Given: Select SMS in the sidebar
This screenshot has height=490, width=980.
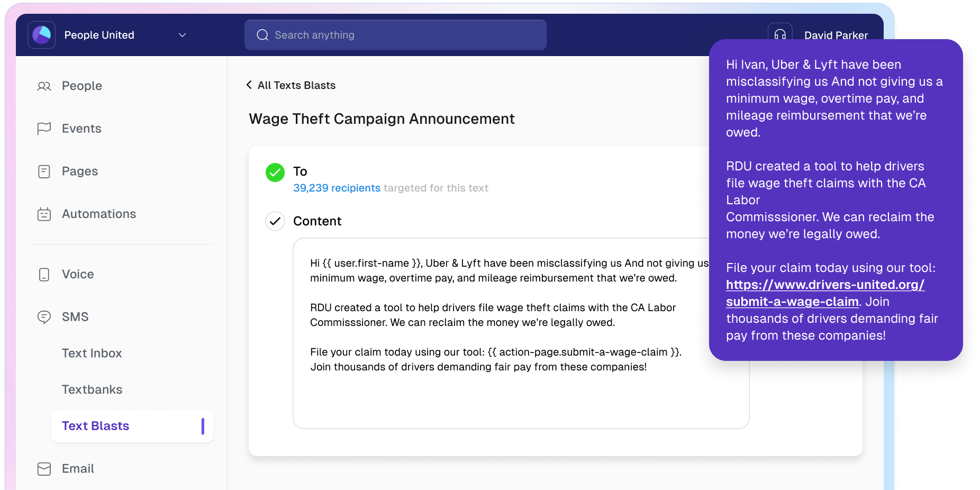Looking at the screenshot, I should (x=75, y=317).
